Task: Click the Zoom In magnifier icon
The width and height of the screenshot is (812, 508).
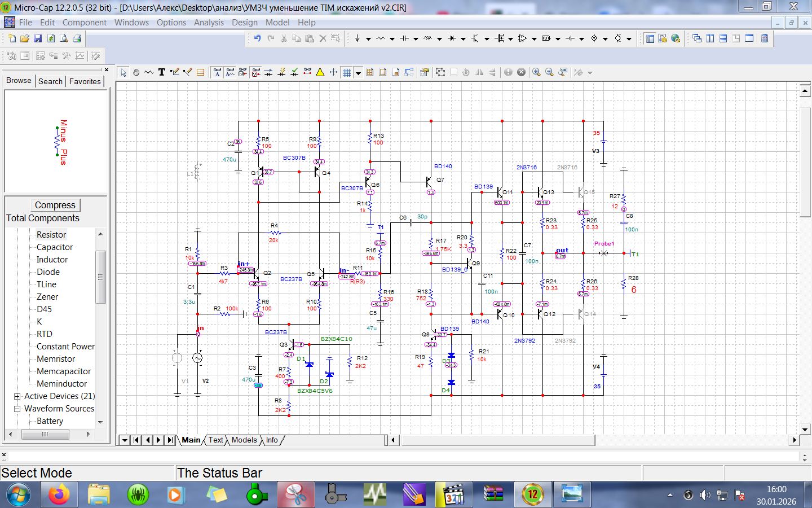Action: [x=536, y=72]
